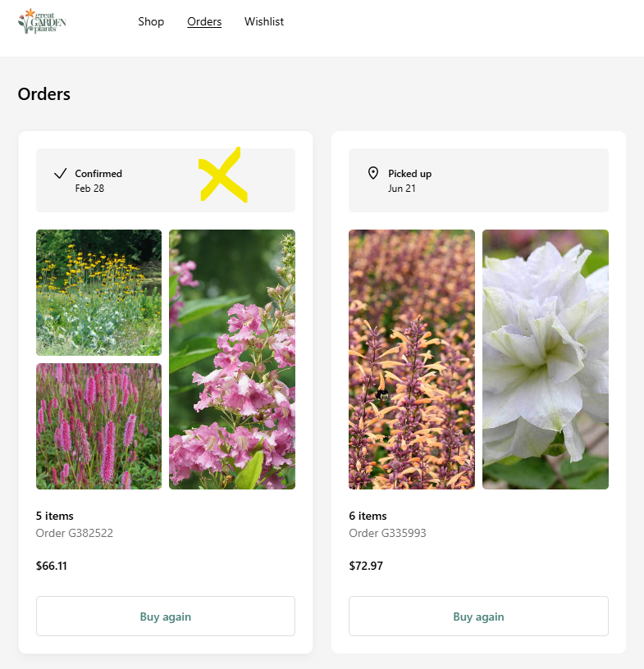Open the yellow coneflower field thumbnail

98,293
